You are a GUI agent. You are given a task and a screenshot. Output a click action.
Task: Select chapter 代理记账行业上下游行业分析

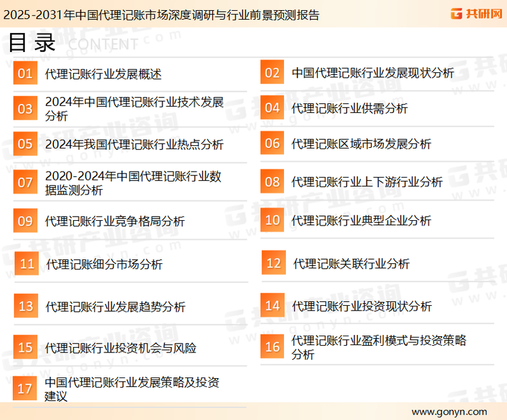[x=367, y=182]
